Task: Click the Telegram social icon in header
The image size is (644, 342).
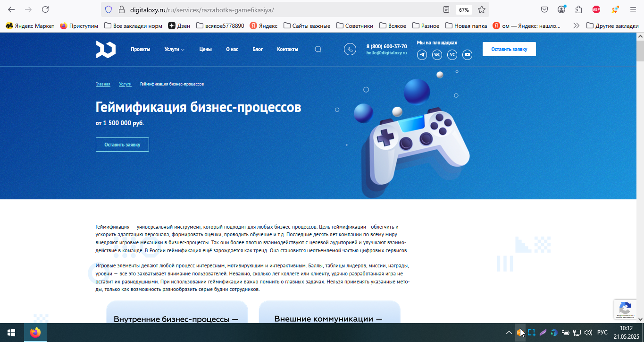Action: pos(422,55)
